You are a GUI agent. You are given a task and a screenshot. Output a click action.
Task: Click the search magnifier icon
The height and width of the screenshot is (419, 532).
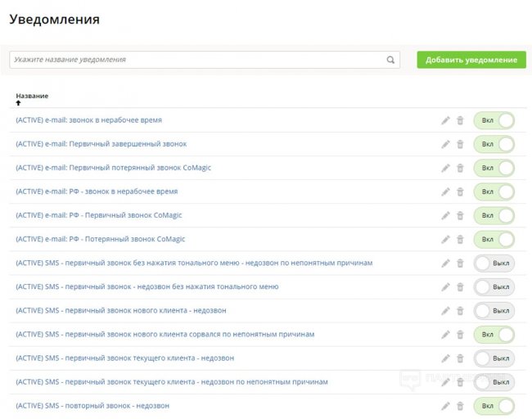click(x=391, y=60)
